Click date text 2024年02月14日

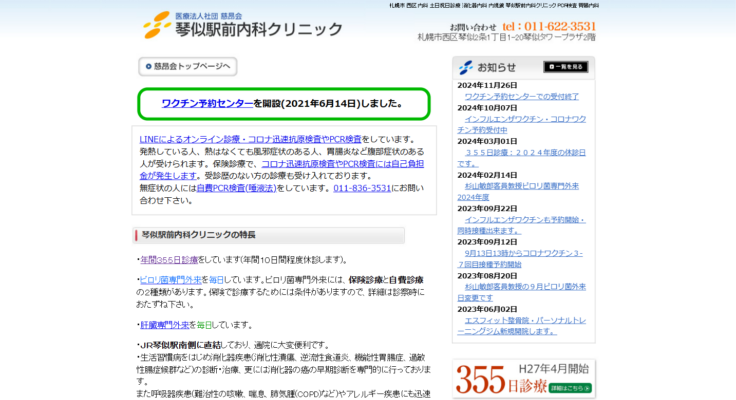pyautogui.click(x=487, y=175)
